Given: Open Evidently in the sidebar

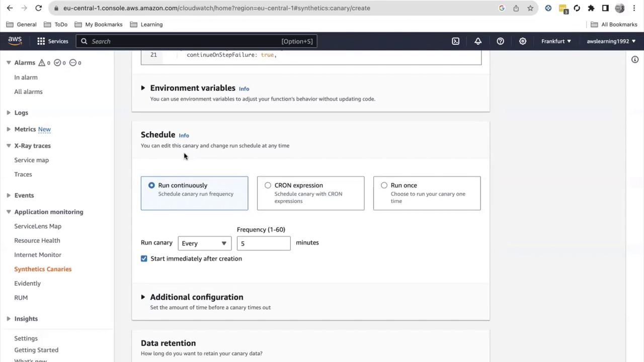Looking at the screenshot, I should click(x=27, y=284).
